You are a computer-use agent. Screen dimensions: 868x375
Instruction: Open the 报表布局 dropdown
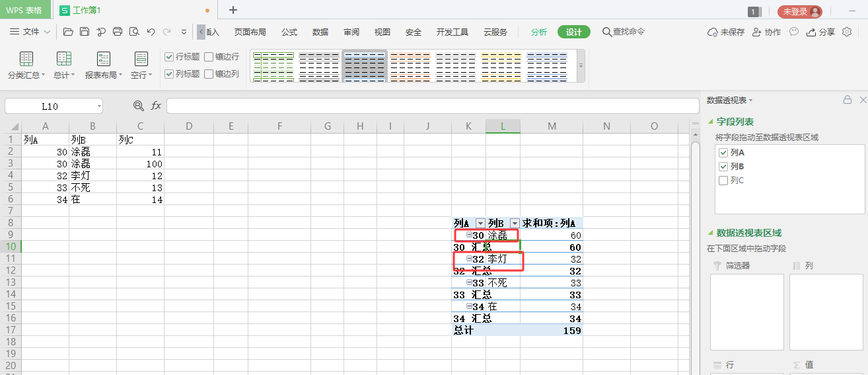(104, 65)
